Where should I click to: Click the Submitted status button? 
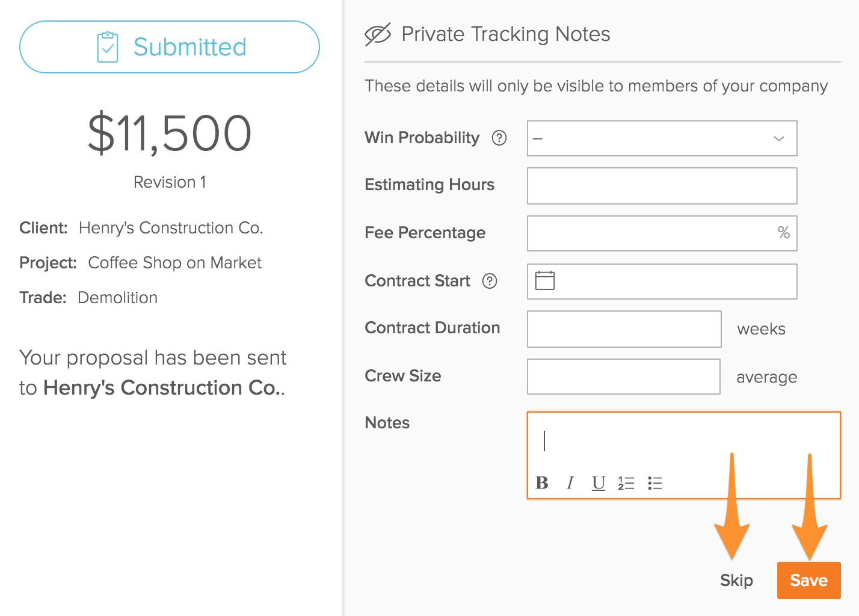click(170, 47)
